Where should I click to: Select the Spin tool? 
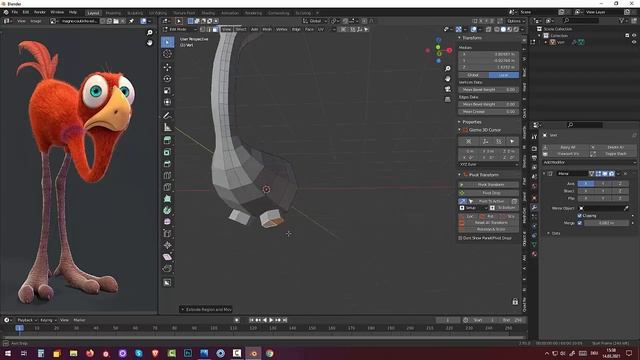click(167, 210)
